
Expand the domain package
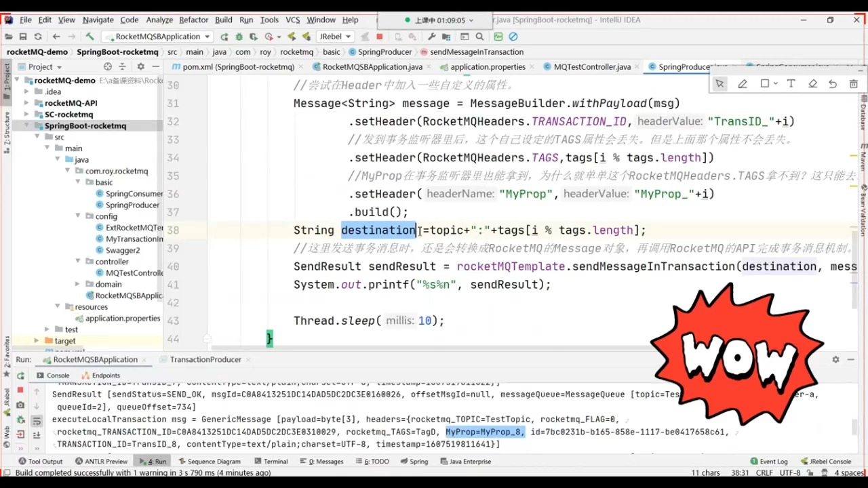point(78,284)
